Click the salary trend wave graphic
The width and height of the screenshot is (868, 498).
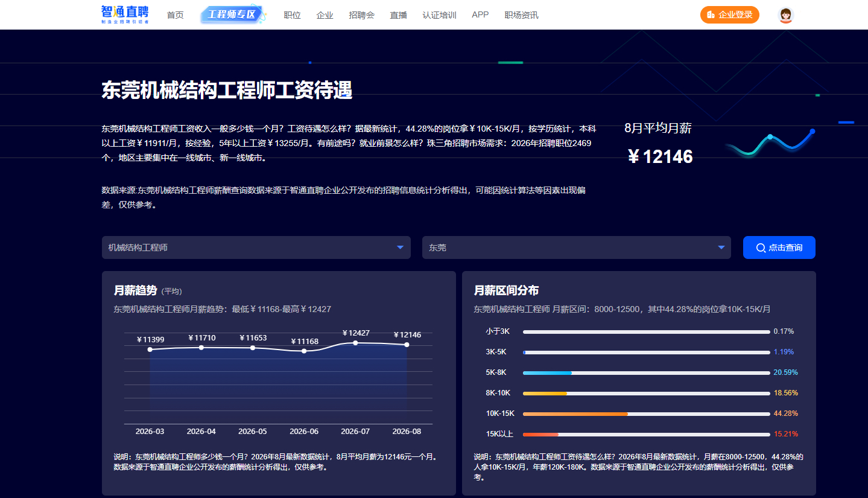pyautogui.click(x=770, y=144)
